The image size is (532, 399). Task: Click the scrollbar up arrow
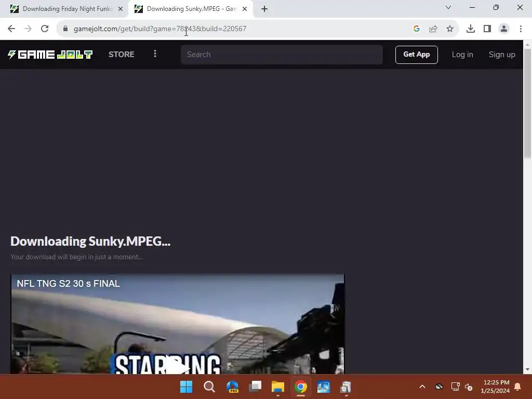click(x=528, y=45)
